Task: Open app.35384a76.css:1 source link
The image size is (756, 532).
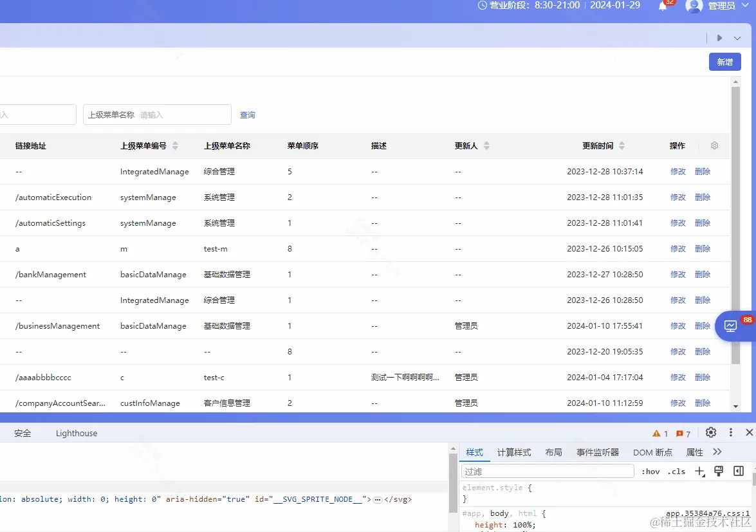Action: point(708,513)
